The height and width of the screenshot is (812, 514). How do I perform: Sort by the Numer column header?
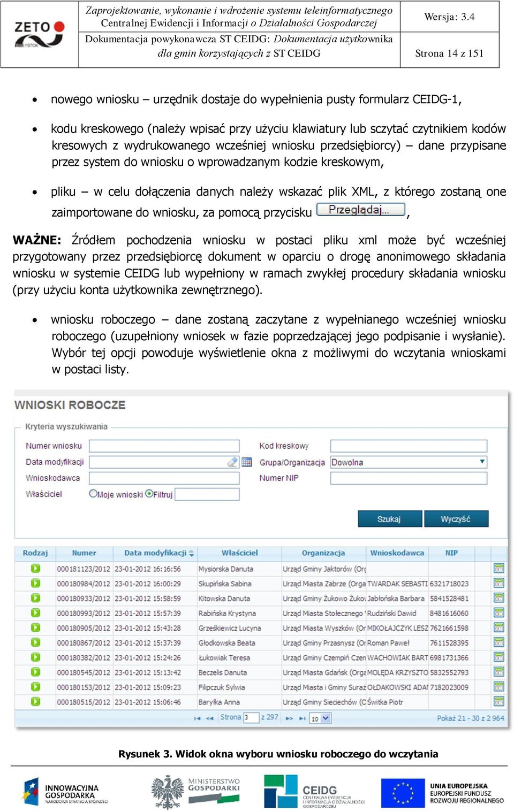coord(84,553)
